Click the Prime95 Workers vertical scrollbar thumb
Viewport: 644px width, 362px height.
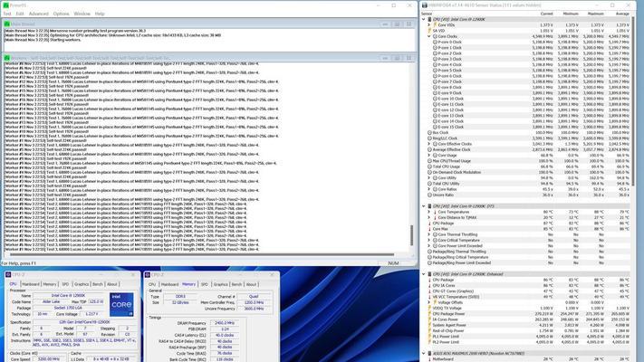click(411, 235)
